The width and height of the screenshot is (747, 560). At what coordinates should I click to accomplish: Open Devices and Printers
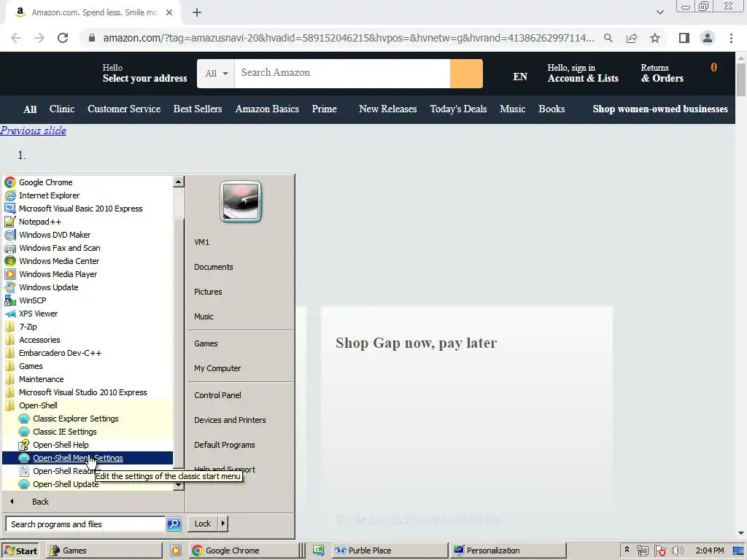click(x=230, y=420)
